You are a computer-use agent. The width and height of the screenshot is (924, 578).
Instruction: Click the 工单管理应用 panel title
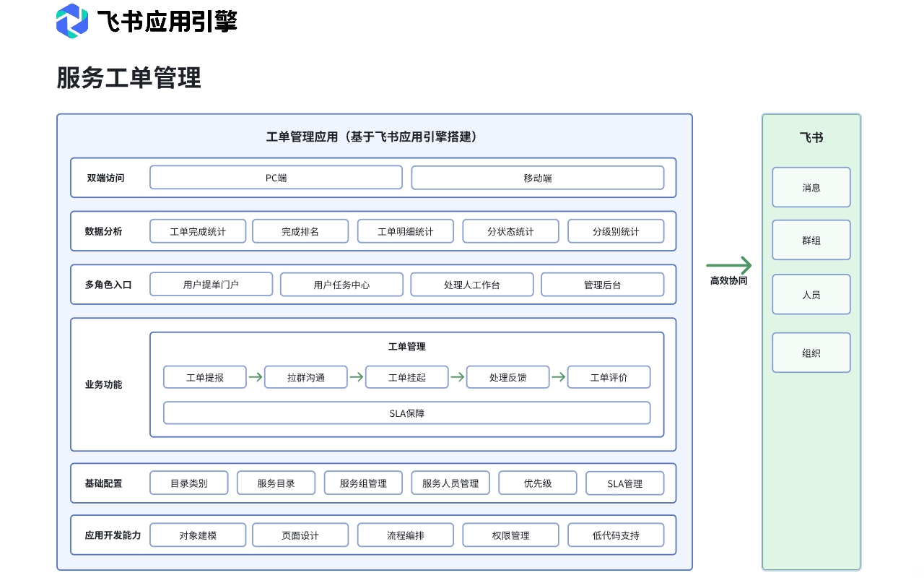(374, 137)
